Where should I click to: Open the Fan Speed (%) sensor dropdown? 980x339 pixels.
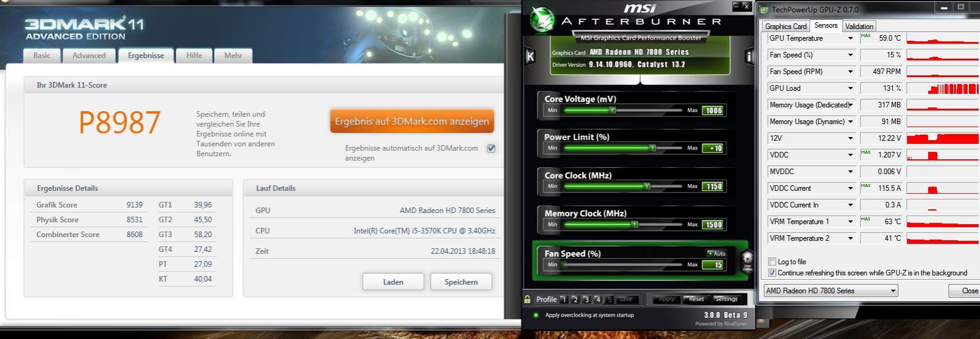point(850,55)
